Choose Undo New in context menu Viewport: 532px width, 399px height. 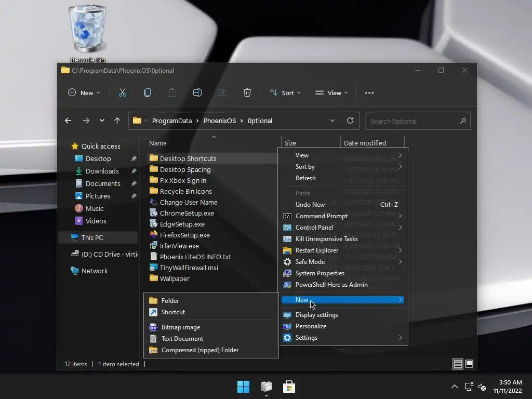tap(343, 204)
